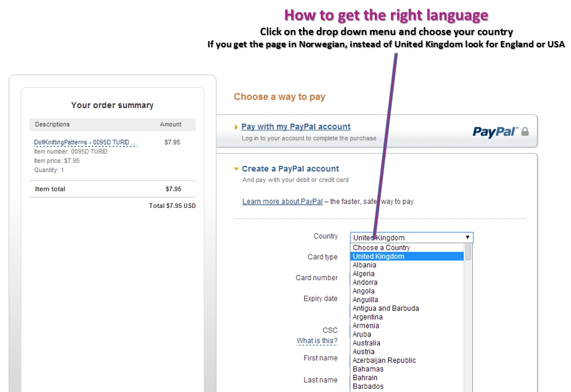Open Pay with my PayPal account link
The height and width of the screenshot is (392, 571).
(x=295, y=126)
